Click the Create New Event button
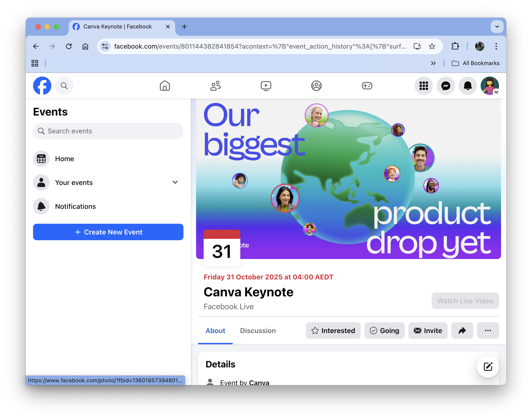The width and height of the screenshot is (532, 419). coord(108,232)
